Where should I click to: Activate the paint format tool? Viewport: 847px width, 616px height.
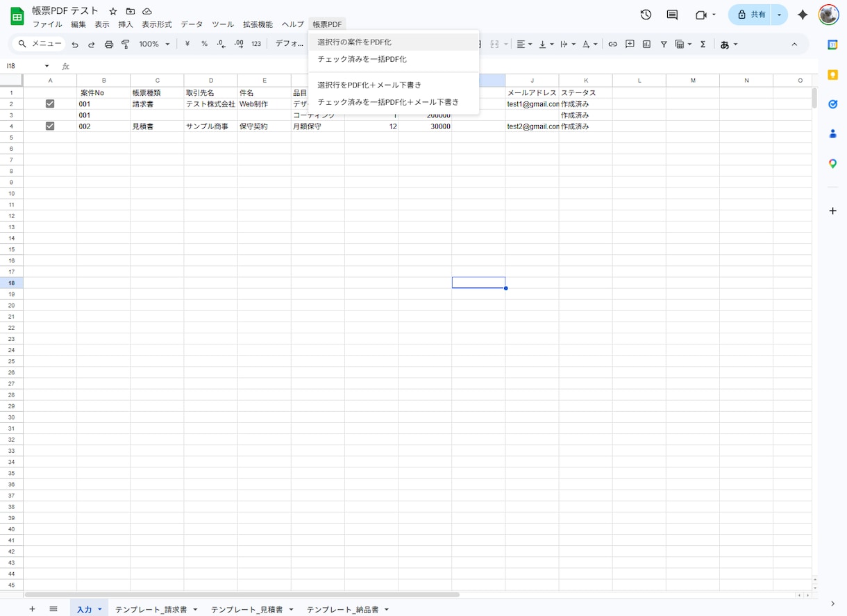click(x=126, y=44)
